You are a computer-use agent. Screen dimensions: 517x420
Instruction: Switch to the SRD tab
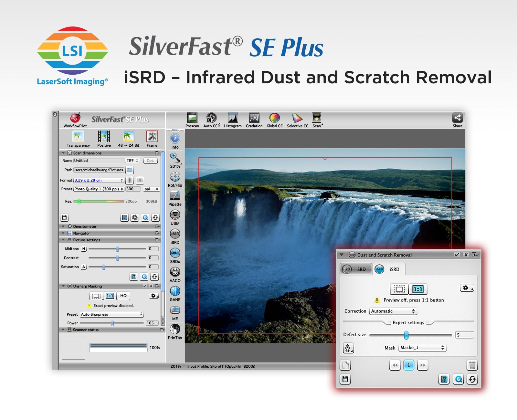(x=356, y=269)
